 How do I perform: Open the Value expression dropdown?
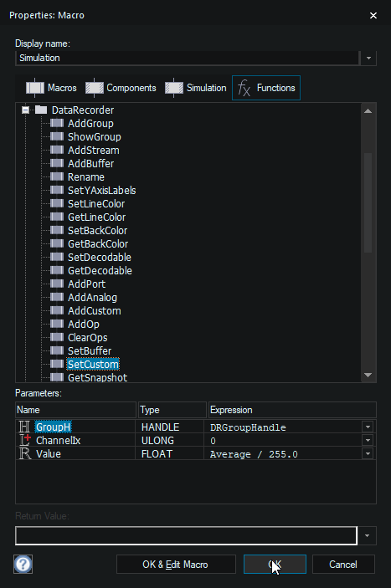pos(368,453)
